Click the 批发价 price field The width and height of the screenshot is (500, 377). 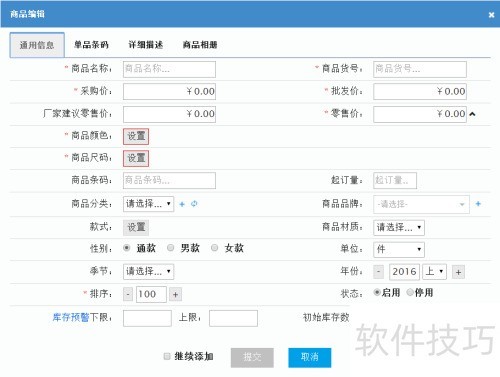[x=420, y=91]
